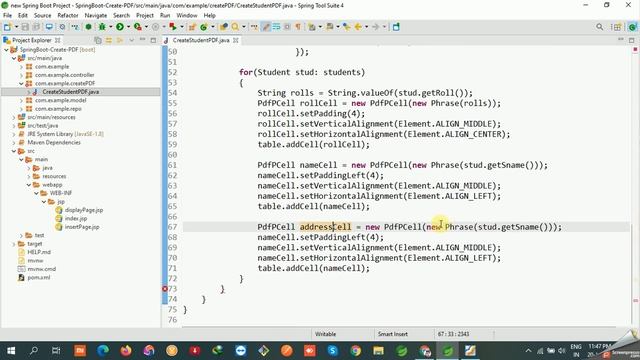Click 'addressCell' on line 67
Viewport: 640px width, 360px height.
pos(325,227)
